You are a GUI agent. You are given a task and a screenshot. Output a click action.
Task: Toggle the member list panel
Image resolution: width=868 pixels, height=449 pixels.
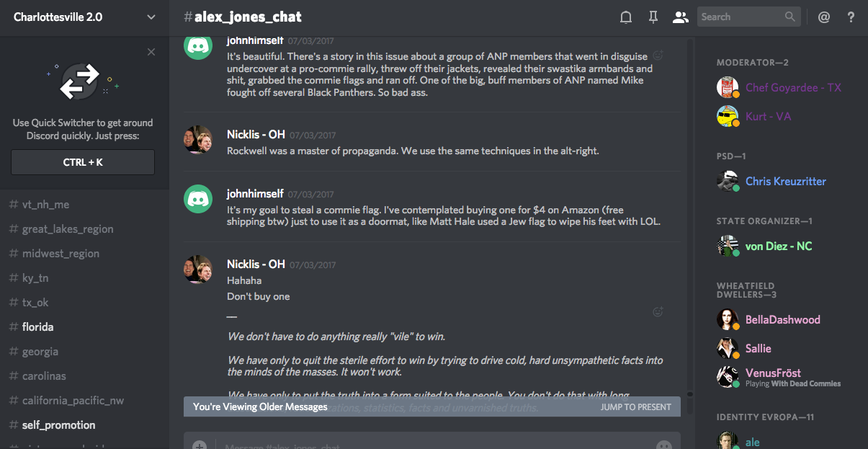680,17
